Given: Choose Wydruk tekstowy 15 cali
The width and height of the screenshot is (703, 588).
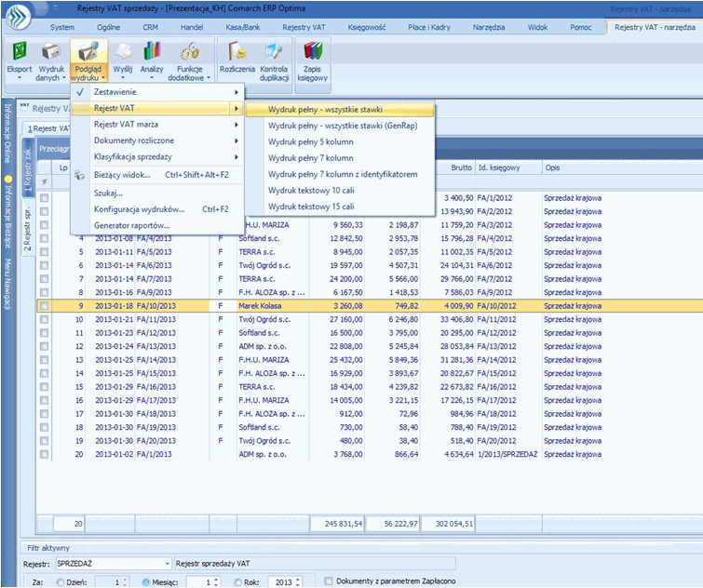Looking at the screenshot, I should [x=311, y=207].
